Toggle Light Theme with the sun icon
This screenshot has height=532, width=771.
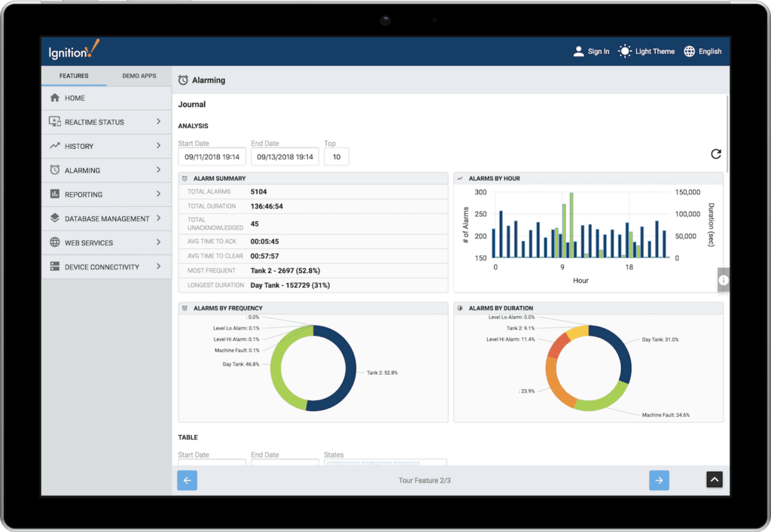tap(624, 51)
